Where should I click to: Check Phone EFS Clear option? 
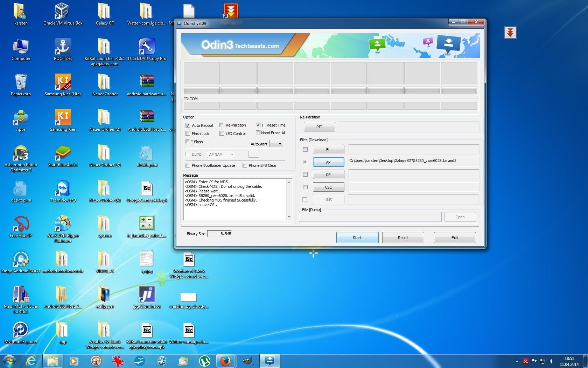click(x=245, y=165)
